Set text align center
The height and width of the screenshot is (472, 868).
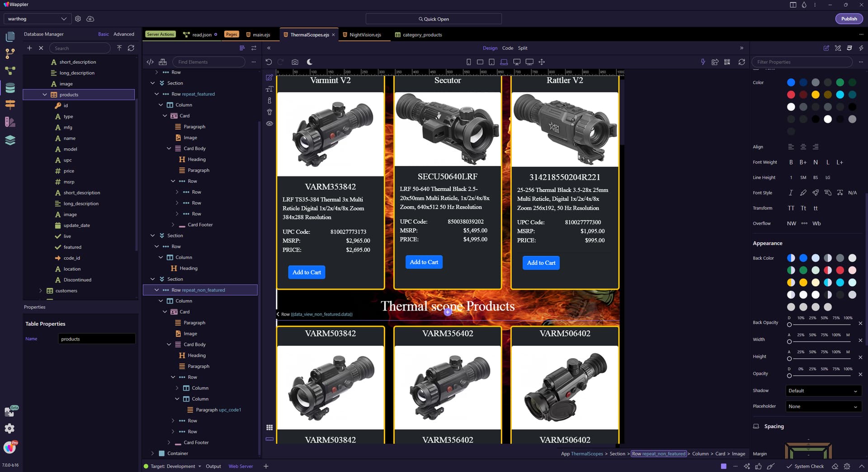coord(803,146)
